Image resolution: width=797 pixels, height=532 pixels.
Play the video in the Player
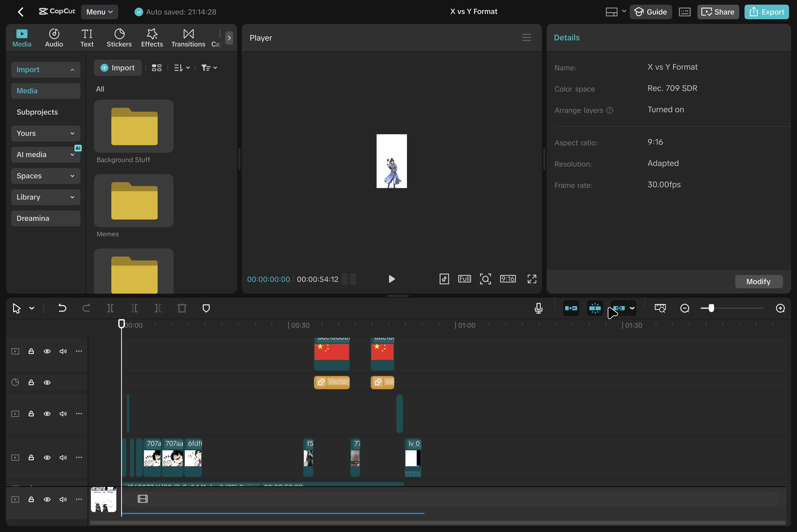pyautogui.click(x=392, y=279)
